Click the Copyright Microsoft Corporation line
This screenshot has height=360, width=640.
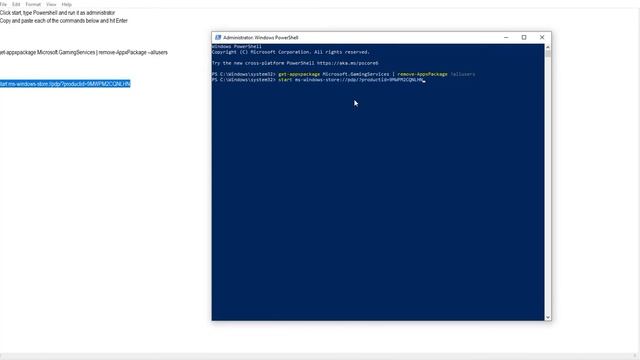[x=291, y=52]
